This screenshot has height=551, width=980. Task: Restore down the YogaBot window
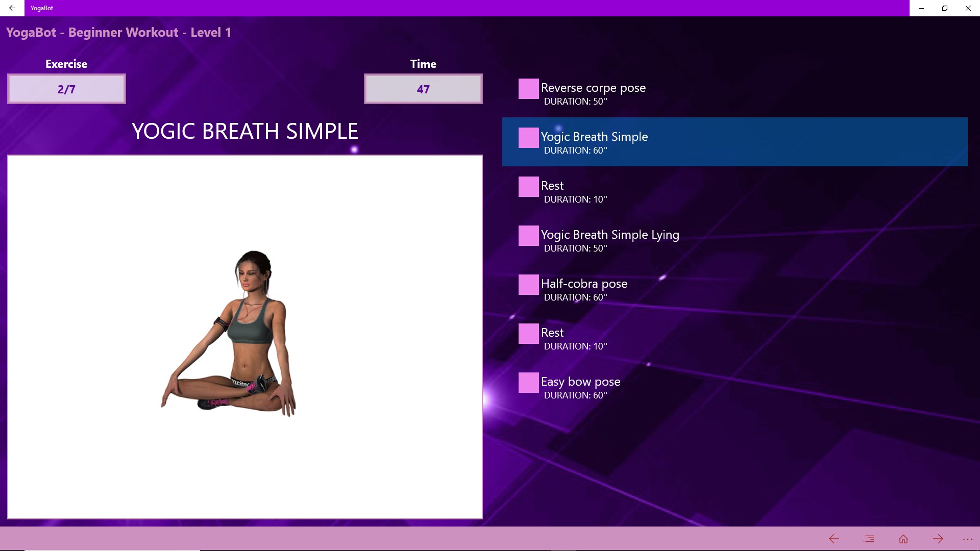pyautogui.click(x=944, y=8)
